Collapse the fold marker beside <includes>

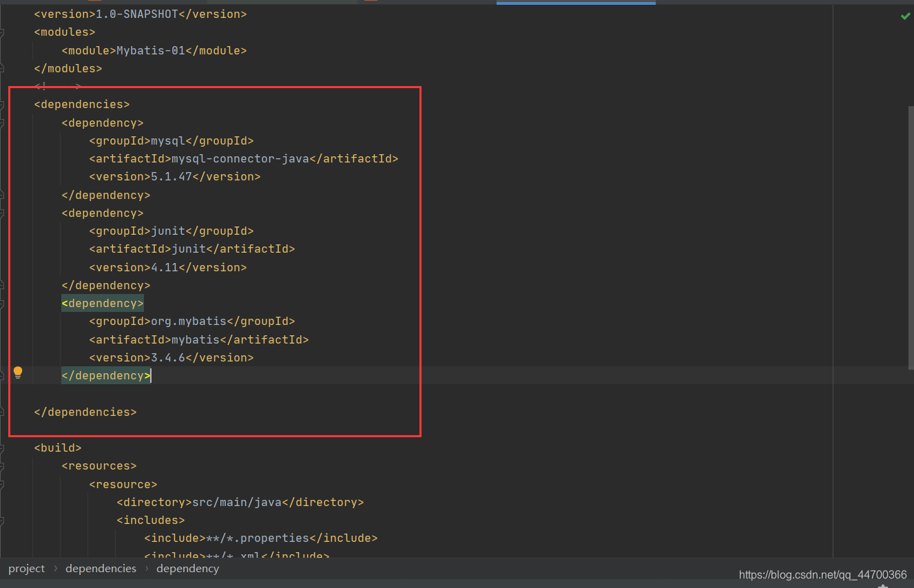(2, 521)
